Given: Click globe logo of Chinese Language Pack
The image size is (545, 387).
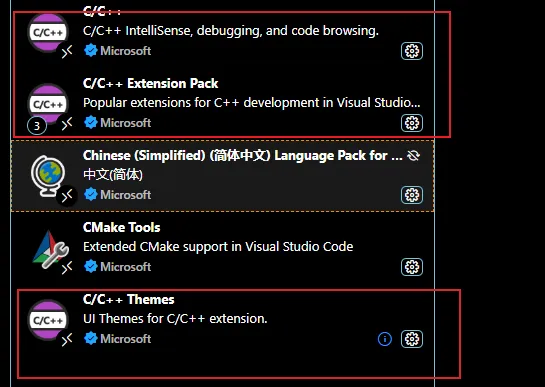Looking at the screenshot, I should point(48,176).
